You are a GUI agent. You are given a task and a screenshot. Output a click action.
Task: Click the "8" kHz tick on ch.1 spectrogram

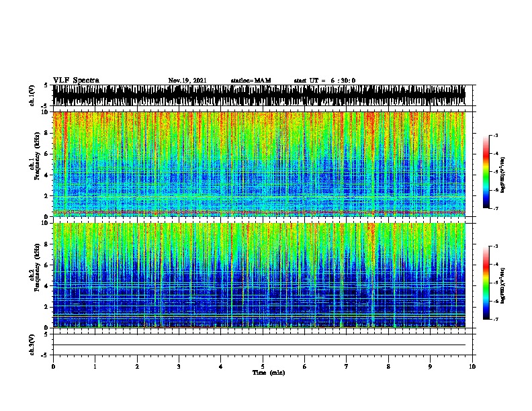[x=46, y=133]
